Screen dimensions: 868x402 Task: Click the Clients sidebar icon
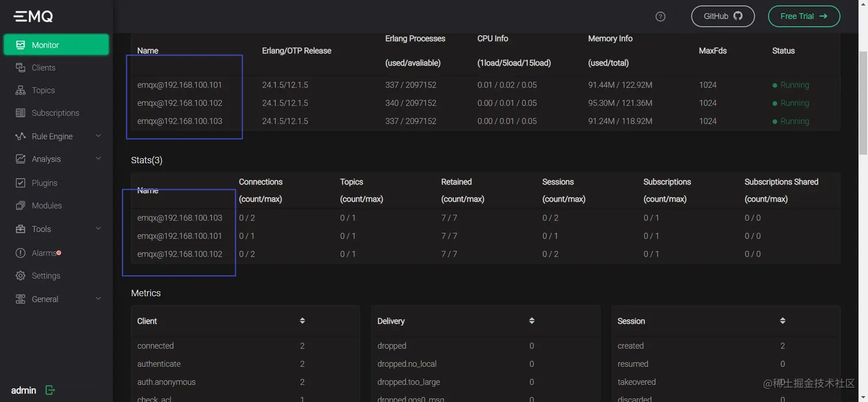click(21, 68)
